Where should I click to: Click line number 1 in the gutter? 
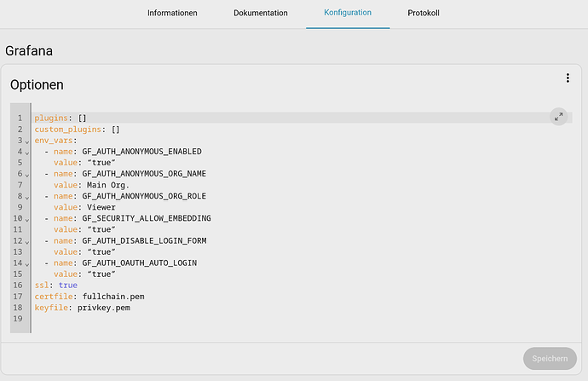tap(20, 118)
